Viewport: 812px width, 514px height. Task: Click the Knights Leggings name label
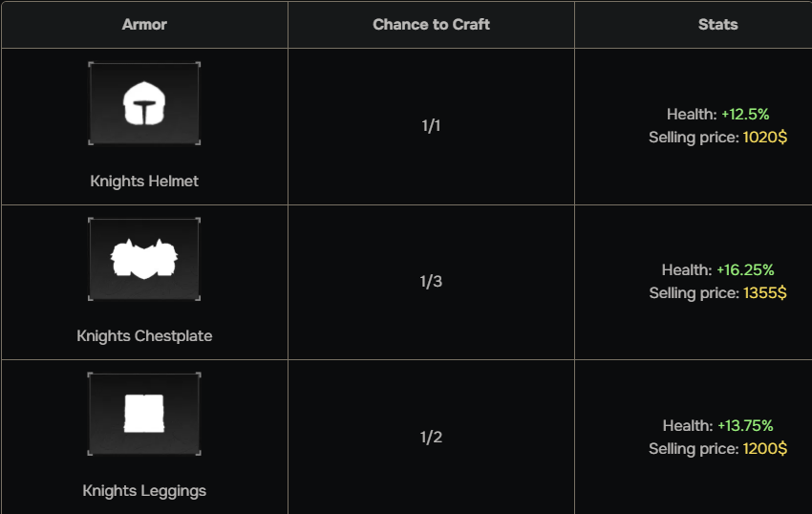[x=144, y=490]
